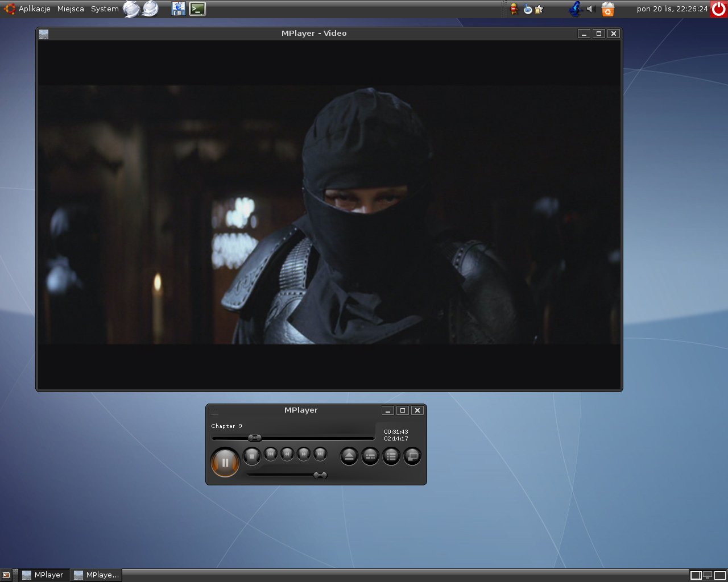Click the show desktop button in bottom panel
Image resolution: width=728 pixels, height=582 pixels.
6,575
